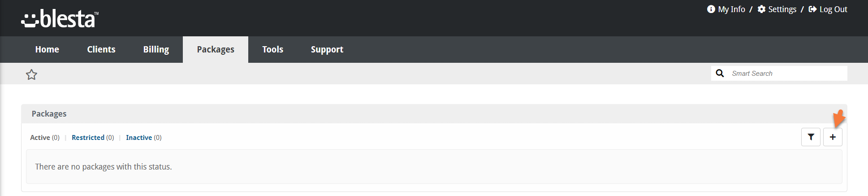The image size is (868, 196).
Task: Open the My Info text link
Action: (731, 9)
